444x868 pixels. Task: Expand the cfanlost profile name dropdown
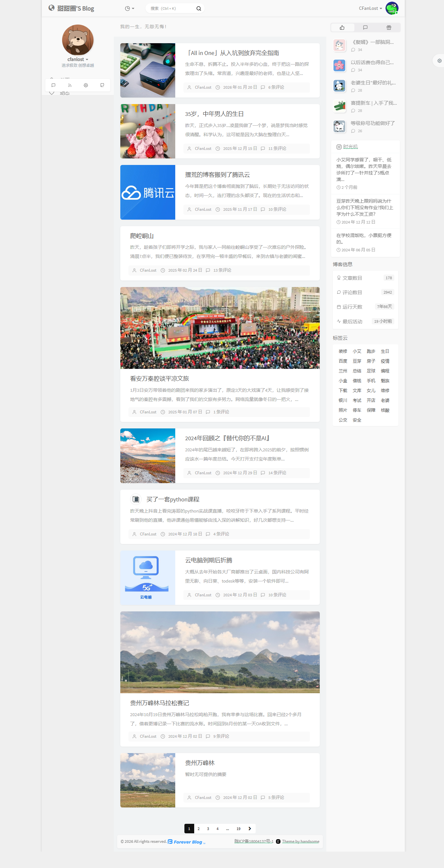click(78, 59)
